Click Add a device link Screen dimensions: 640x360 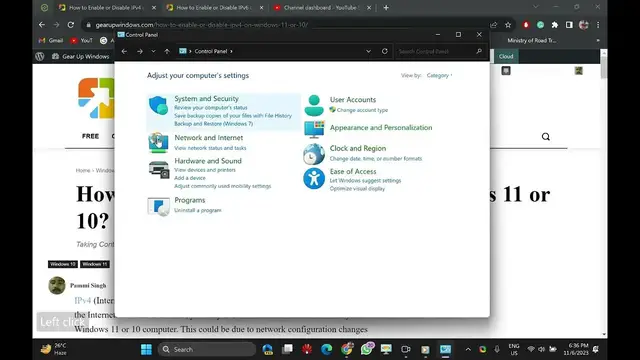tap(190, 178)
